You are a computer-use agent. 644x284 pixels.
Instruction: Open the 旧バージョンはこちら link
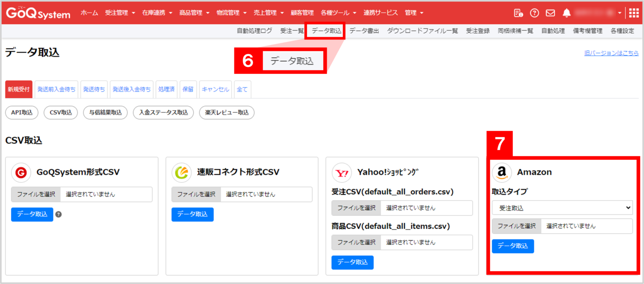[611, 53]
